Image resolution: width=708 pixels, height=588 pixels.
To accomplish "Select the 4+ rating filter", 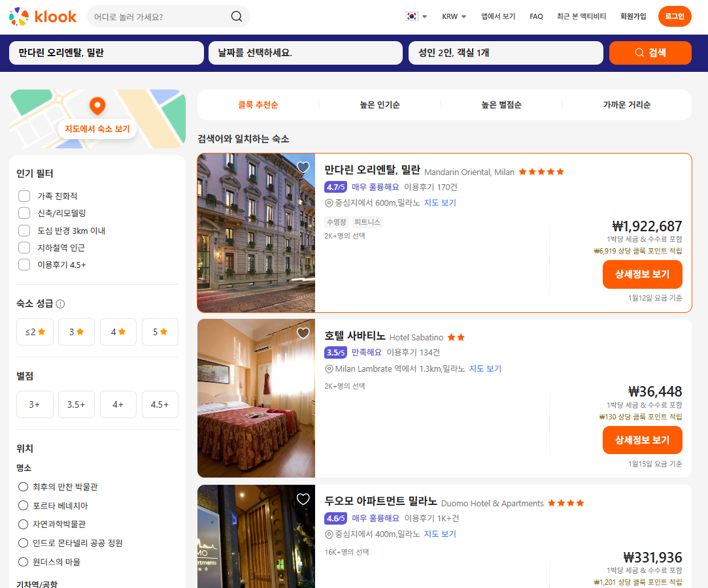I will tap(118, 404).
